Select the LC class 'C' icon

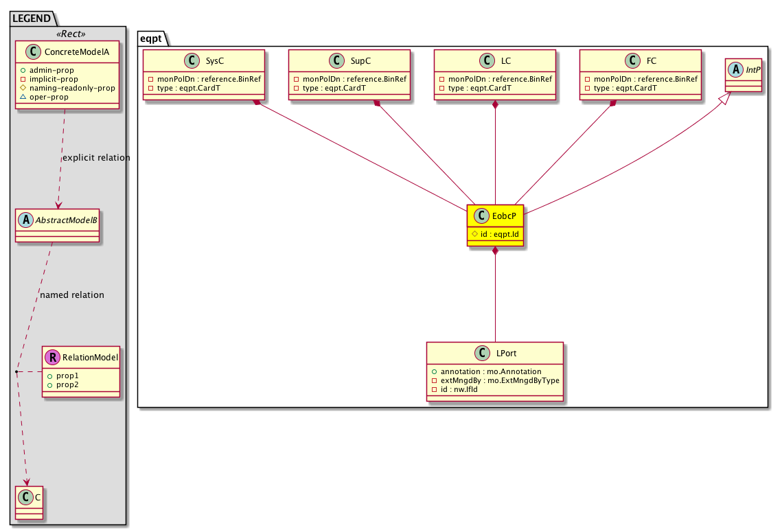coord(487,60)
